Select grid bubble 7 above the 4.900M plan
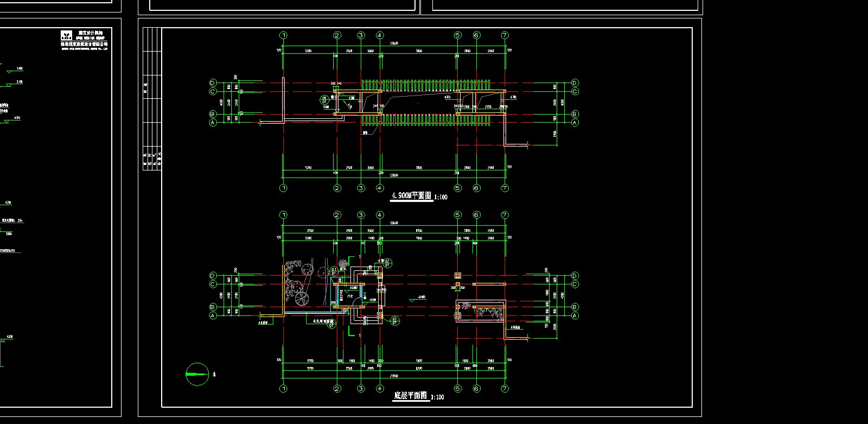 click(505, 35)
